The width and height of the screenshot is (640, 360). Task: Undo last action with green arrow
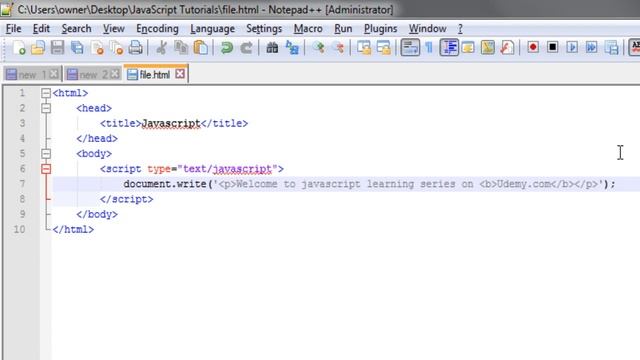[x=227, y=48]
